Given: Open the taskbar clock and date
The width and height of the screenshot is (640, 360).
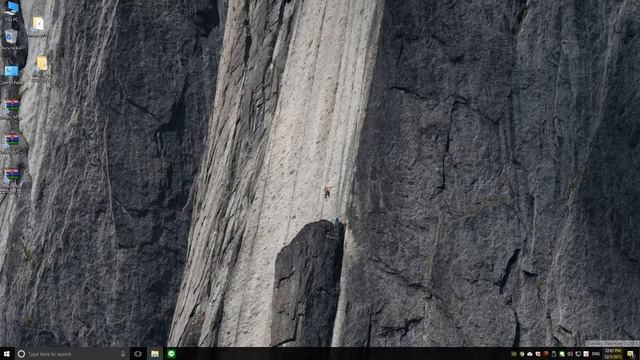Looking at the screenshot, I should tap(613, 354).
